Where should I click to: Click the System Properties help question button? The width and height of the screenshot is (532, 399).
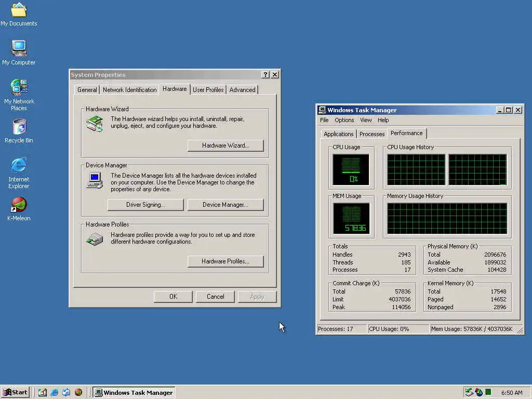tap(265, 75)
